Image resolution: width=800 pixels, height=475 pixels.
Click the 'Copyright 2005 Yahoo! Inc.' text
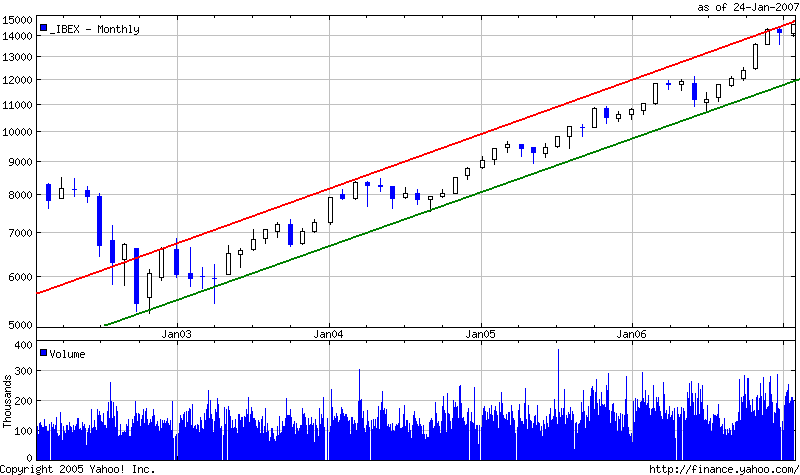78,469
